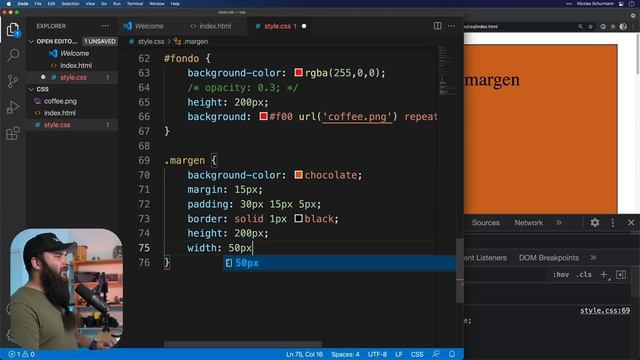
Task: Click the 1 UNSAVED badge
Action: 100,41
